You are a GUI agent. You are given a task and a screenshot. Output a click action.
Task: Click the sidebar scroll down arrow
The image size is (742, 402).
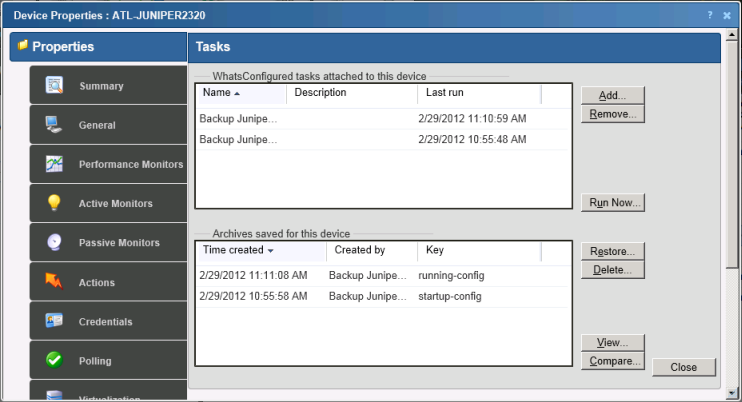734,392
